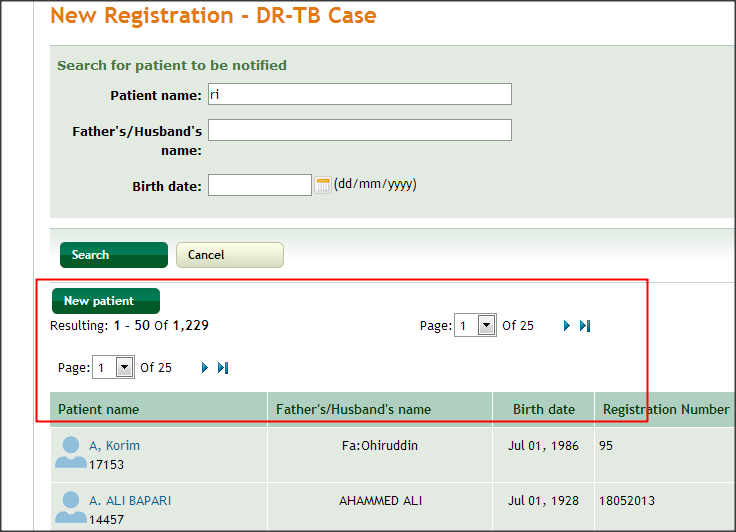Viewport: 736px width, 532px height.
Task: Create a New patient
Action: coord(106,301)
